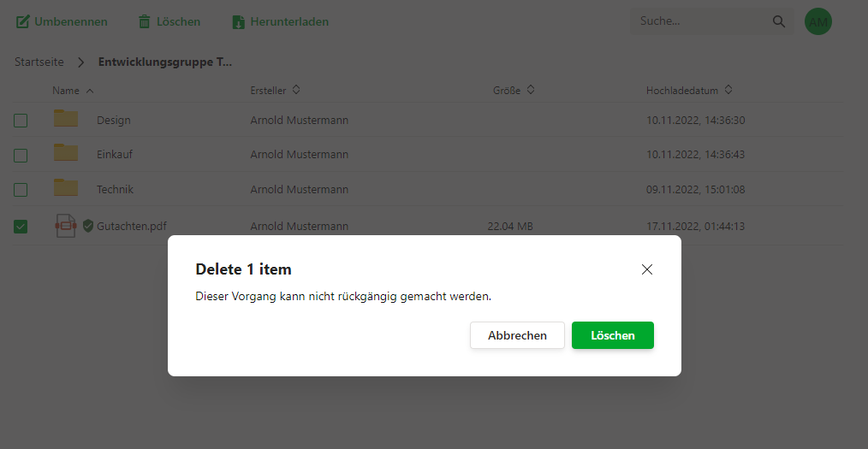Confirm deletion with green Löschen button
Screen dimensions: 868x449
pos(613,335)
